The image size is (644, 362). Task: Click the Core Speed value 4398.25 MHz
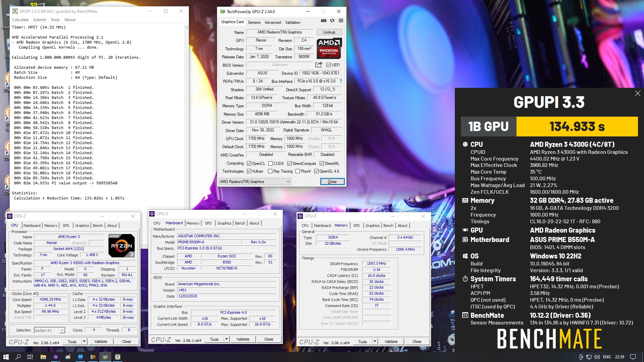click(50, 299)
